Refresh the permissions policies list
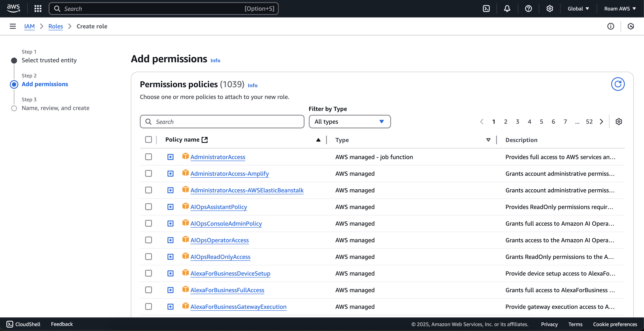Screen dimensions: 644x331 pos(618,84)
